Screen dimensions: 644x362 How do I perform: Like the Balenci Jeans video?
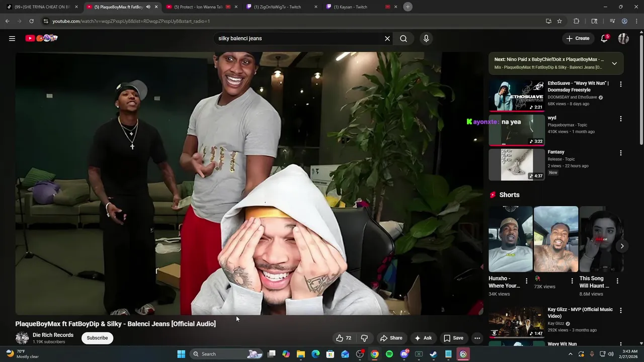pyautogui.click(x=344, y=338)
